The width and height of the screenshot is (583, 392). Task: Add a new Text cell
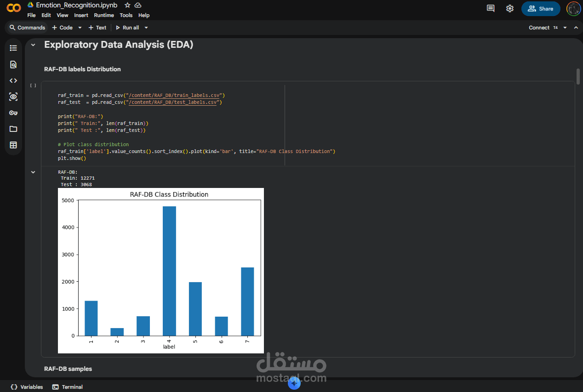tap(97, 28)
